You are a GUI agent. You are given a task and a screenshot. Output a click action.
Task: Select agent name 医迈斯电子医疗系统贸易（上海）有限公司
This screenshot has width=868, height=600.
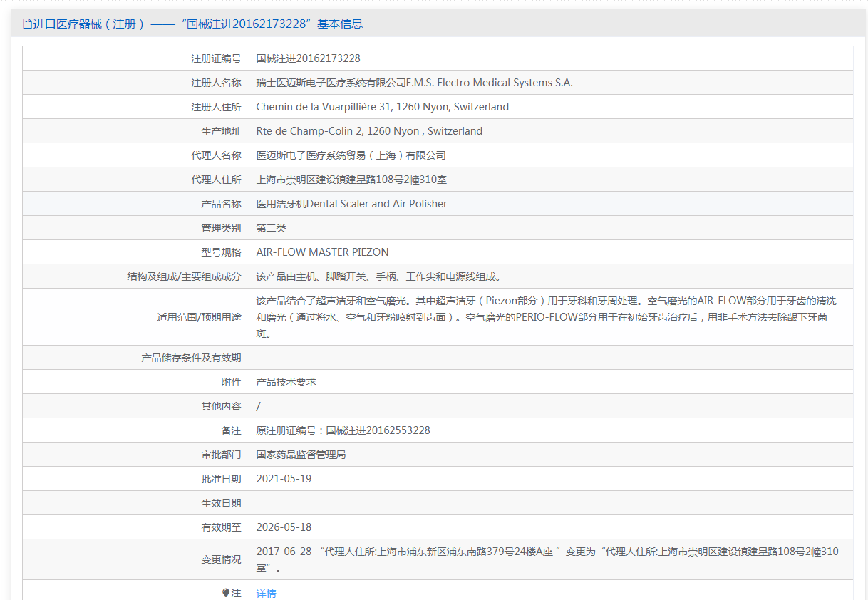351,155
